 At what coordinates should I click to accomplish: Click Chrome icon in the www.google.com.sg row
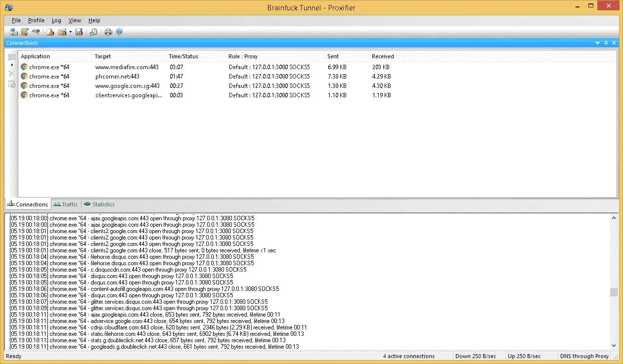24,85
